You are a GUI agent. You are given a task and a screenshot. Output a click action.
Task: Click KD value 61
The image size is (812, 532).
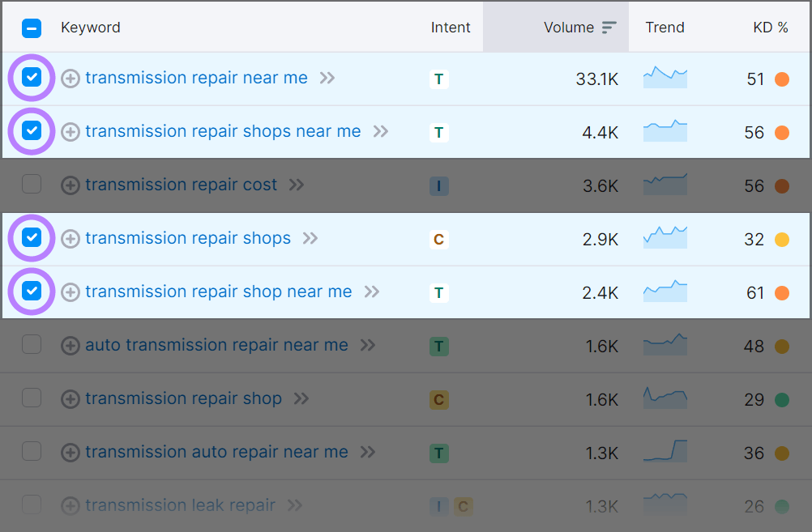[755, 293]
